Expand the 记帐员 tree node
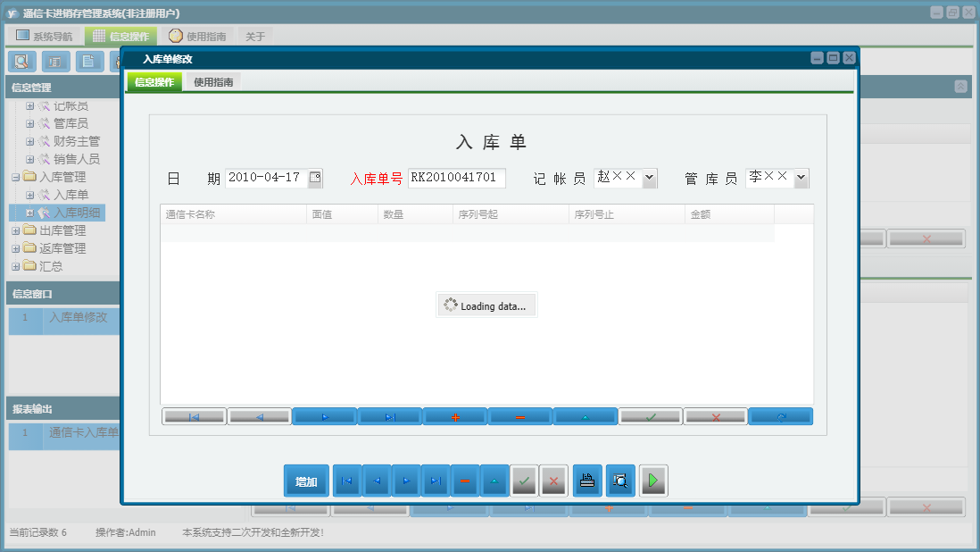This screenshot has width=980, height=552. click(29, 106)
